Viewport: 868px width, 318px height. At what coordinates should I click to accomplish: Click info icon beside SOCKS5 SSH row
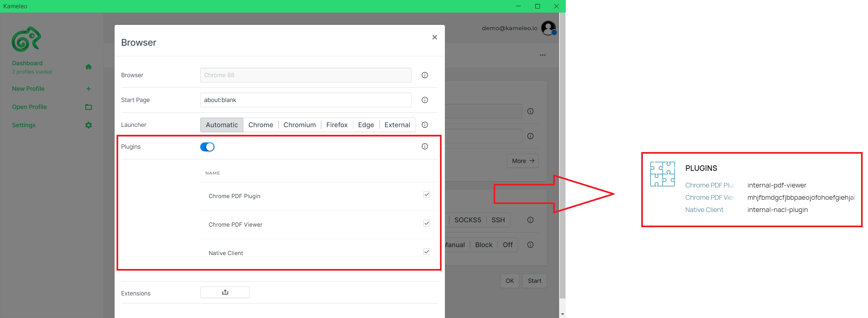coord(530,220)
